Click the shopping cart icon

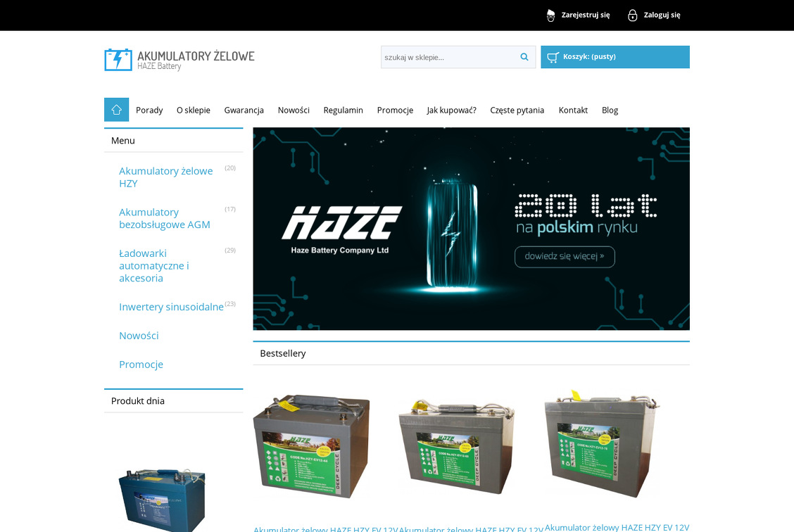point(553,57)
